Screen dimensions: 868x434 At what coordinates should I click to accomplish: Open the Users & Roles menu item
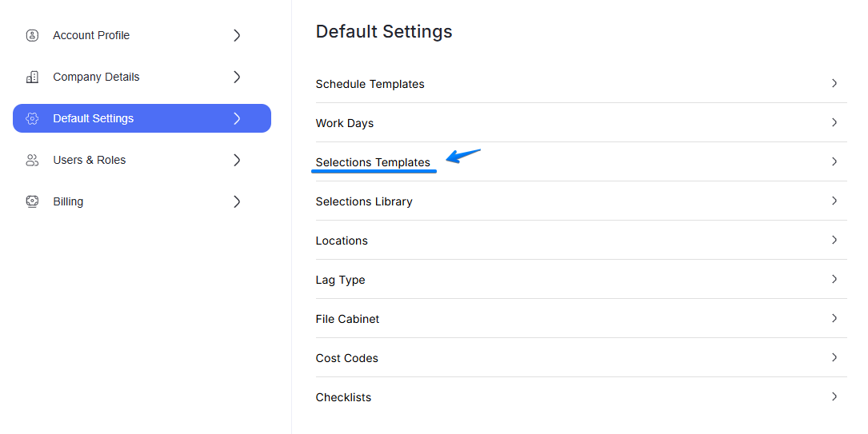coord(90,160)
